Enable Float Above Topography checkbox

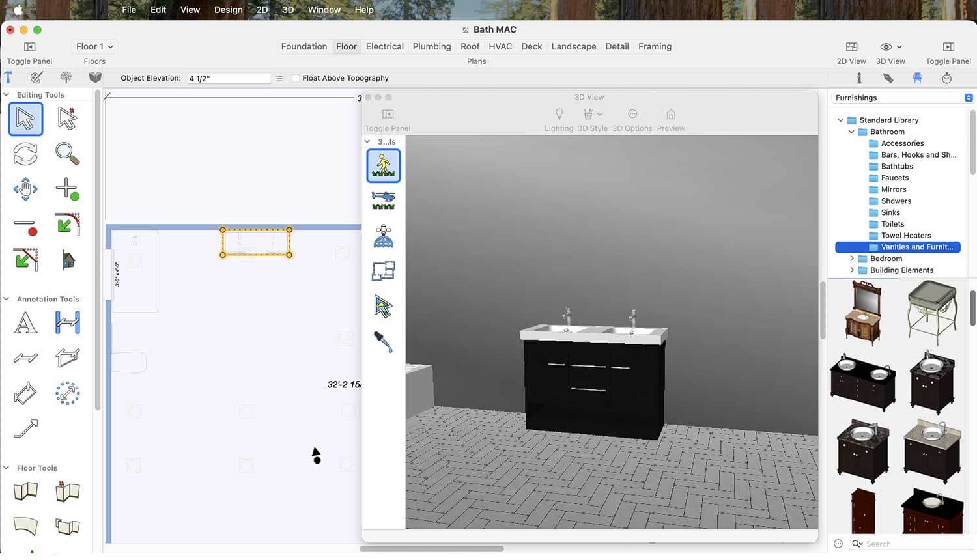(296, 78)
